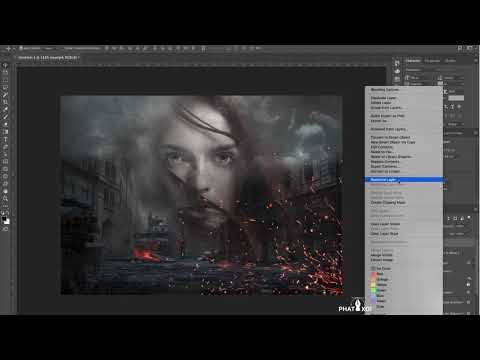Choose Delete Layer in context menu

381,103
